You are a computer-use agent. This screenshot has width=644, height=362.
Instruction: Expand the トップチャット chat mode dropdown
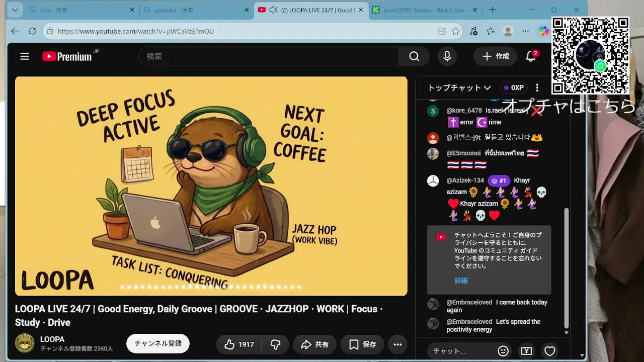coord(459,87)
